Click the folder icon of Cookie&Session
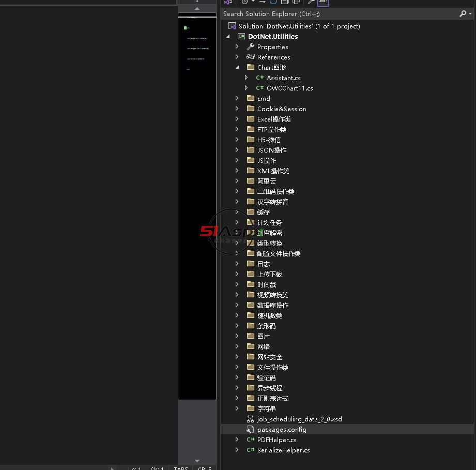The height and width of the screenshot is (470, 476). (x=251, y=109)
